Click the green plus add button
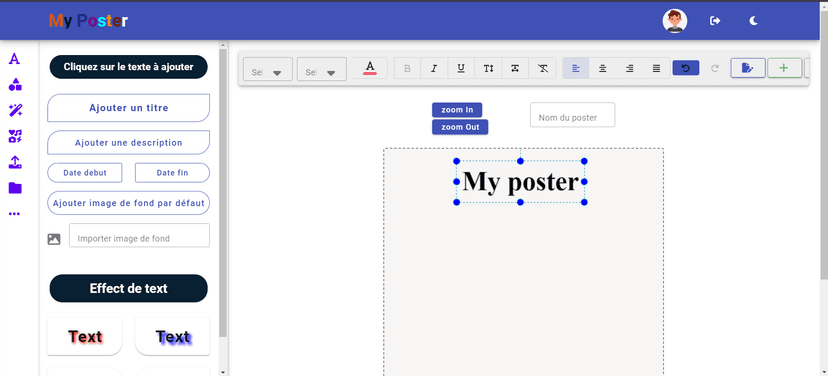828x376 pixels. coord(784,68)
